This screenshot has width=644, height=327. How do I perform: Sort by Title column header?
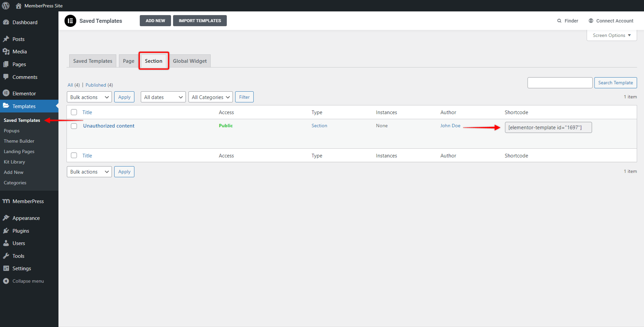(x=87, y=112)
